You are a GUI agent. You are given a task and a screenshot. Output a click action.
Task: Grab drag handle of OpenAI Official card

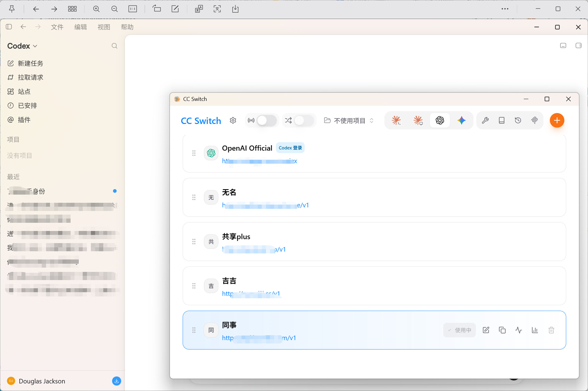(x=194, y=153)
